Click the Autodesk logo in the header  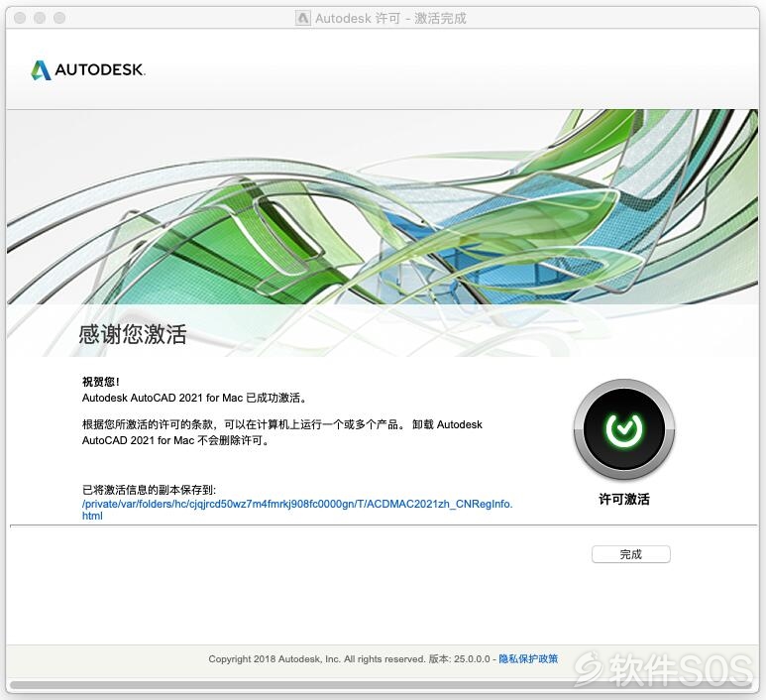pos(88,70)
